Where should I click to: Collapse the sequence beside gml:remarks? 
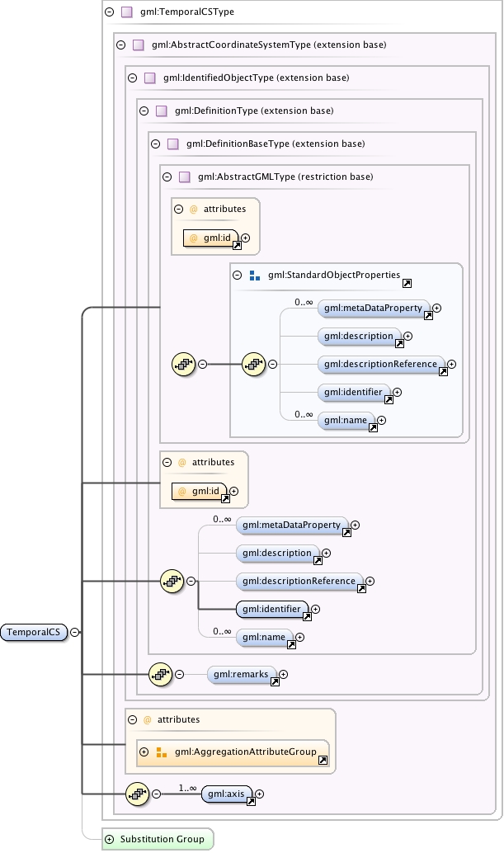pos(180,675)
